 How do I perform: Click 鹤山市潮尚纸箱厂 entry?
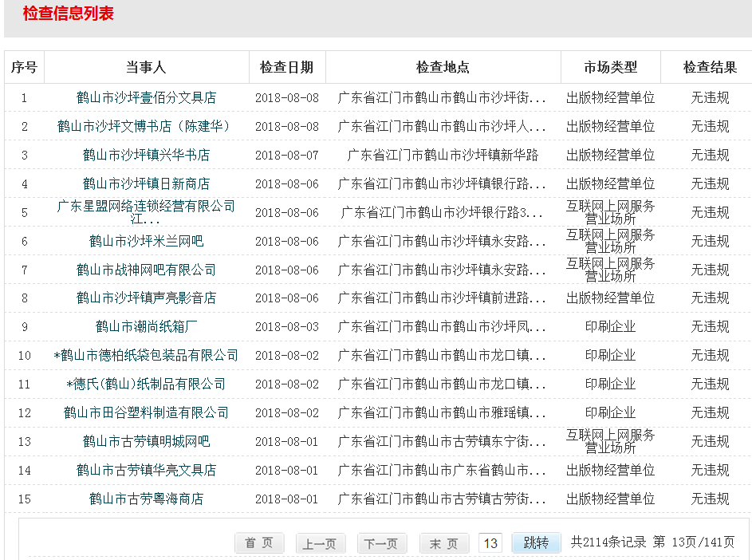(x=146, y=327)
